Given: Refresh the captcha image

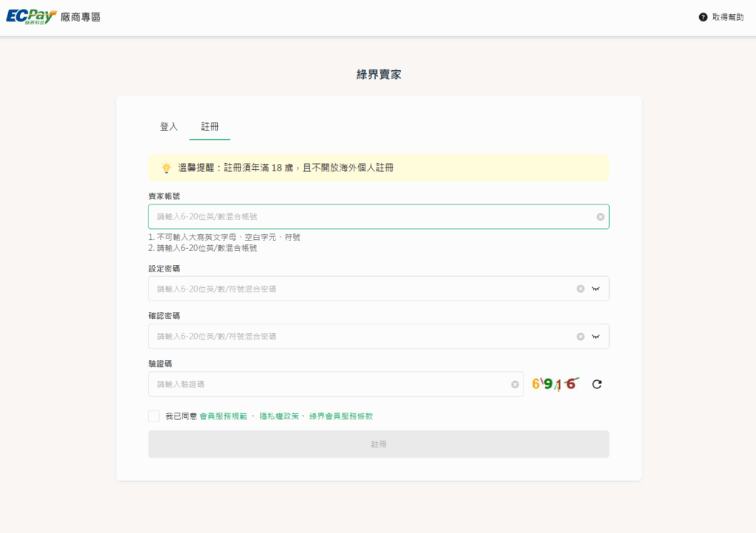Looking at the screenshot, I should click(x=597, y=384).
